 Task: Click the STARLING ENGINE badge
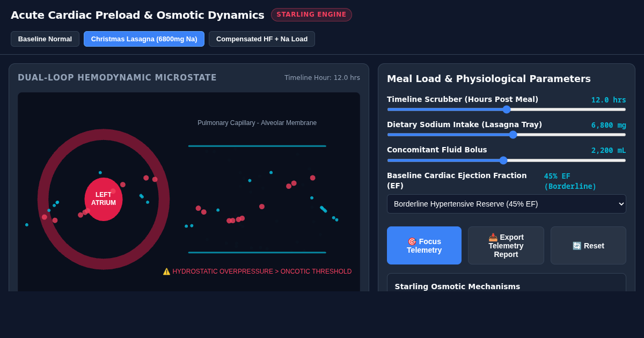tap(311, 14)
